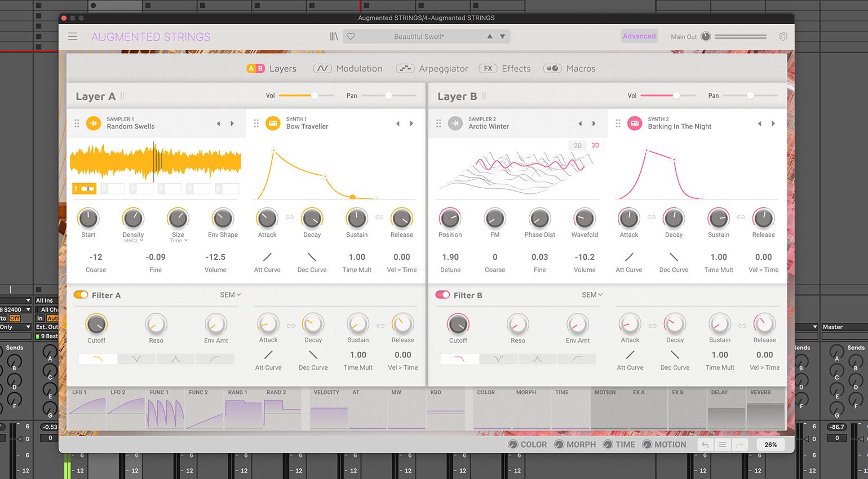Viewport: 868px width, 479px height.
Task: Click the Sampler 2 Arctic Winter icon
Action: [x=455, y=123]
